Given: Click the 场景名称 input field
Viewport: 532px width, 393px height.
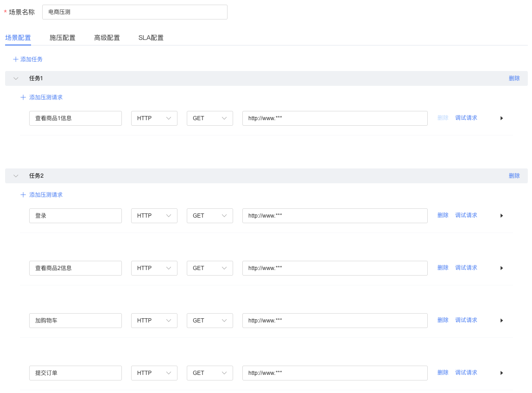Looking at the screenshot, I should (x=134, y=12).
